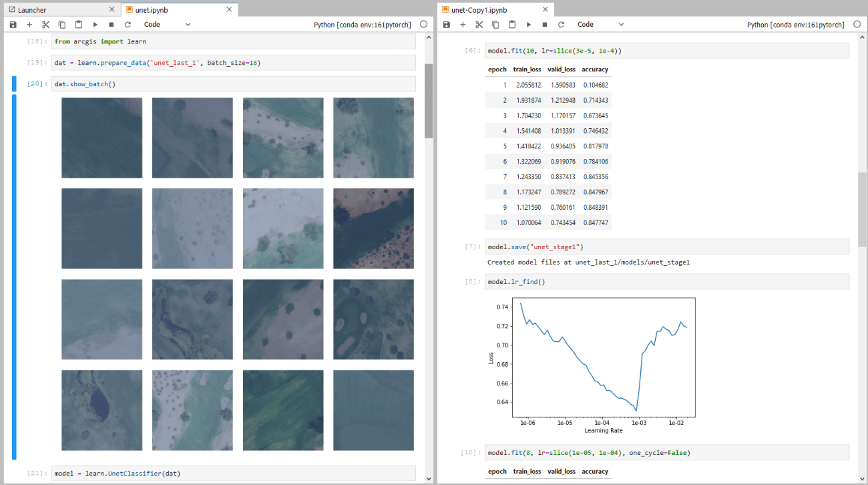Save the unet.ipynb notebook with the save icon

[13, 25]
